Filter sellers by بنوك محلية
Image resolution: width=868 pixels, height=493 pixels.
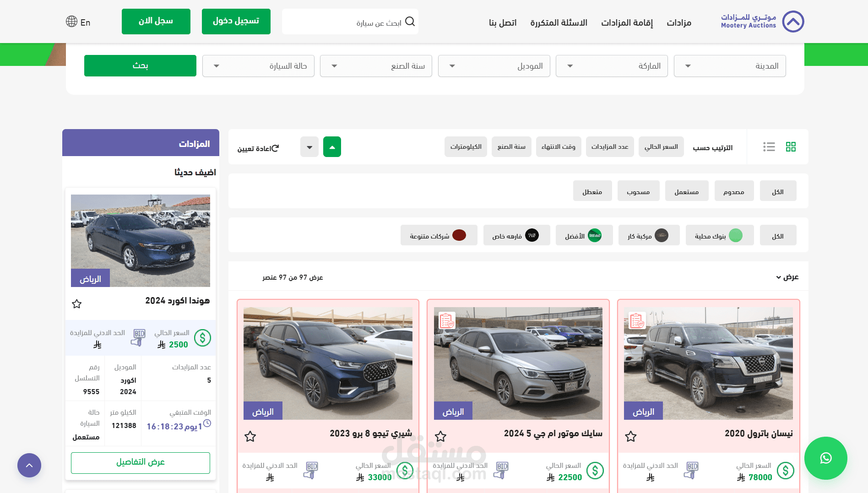[720, 235]
